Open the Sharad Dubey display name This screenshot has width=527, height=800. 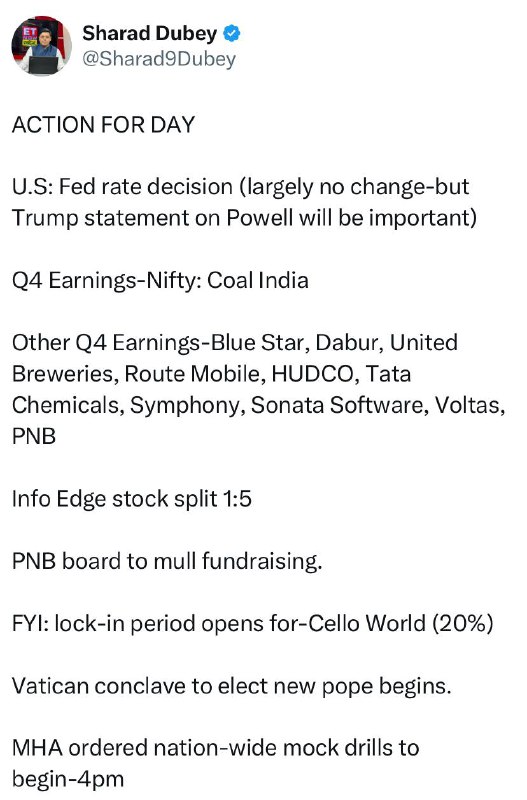click(x=149, y=33)
